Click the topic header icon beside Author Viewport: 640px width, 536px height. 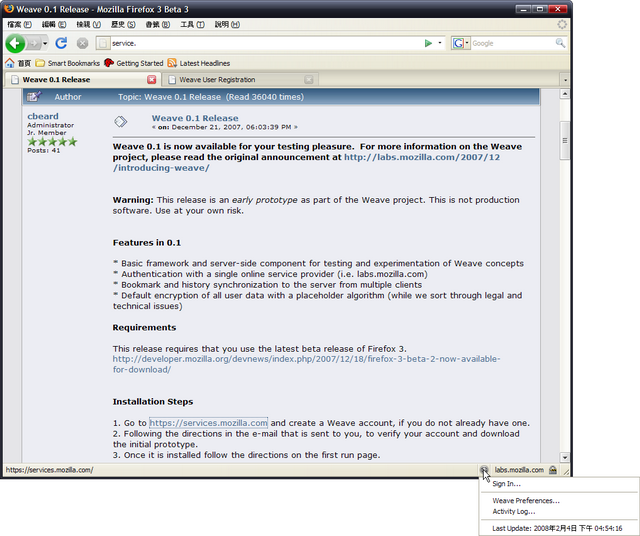(34, 97)
